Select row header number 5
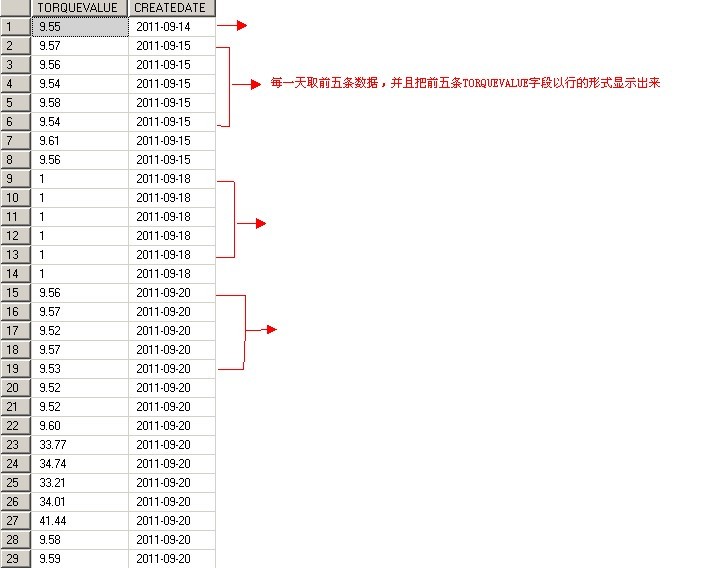 [x=15, y=103]
